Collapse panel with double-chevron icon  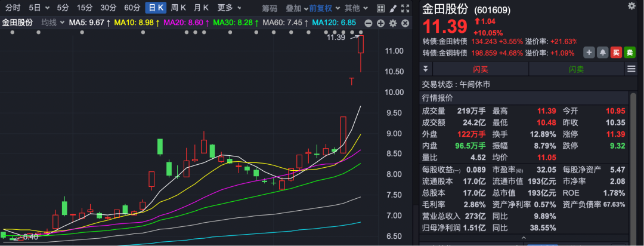tap(426, 69)
